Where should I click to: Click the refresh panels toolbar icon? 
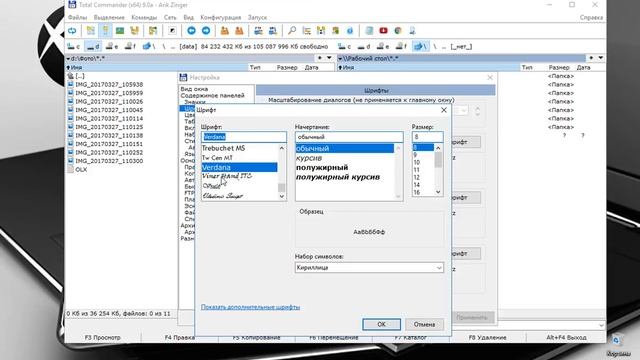coord(72,31)
